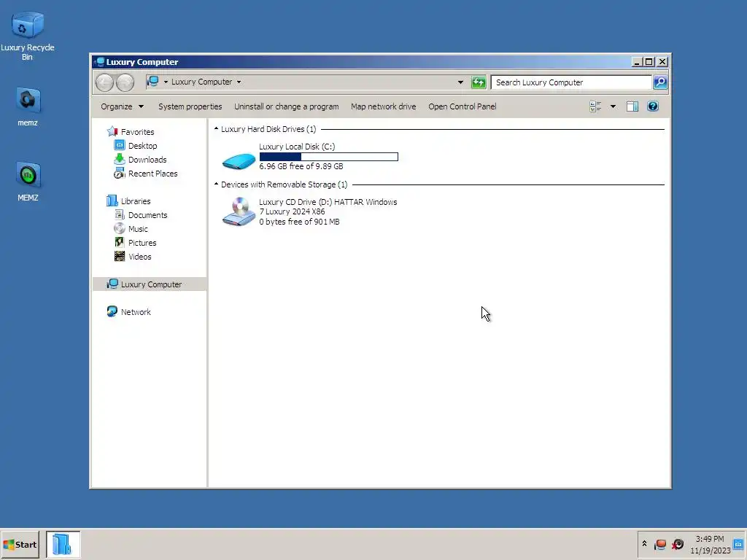Click the Search Luxury Computer field

(571, 82)
